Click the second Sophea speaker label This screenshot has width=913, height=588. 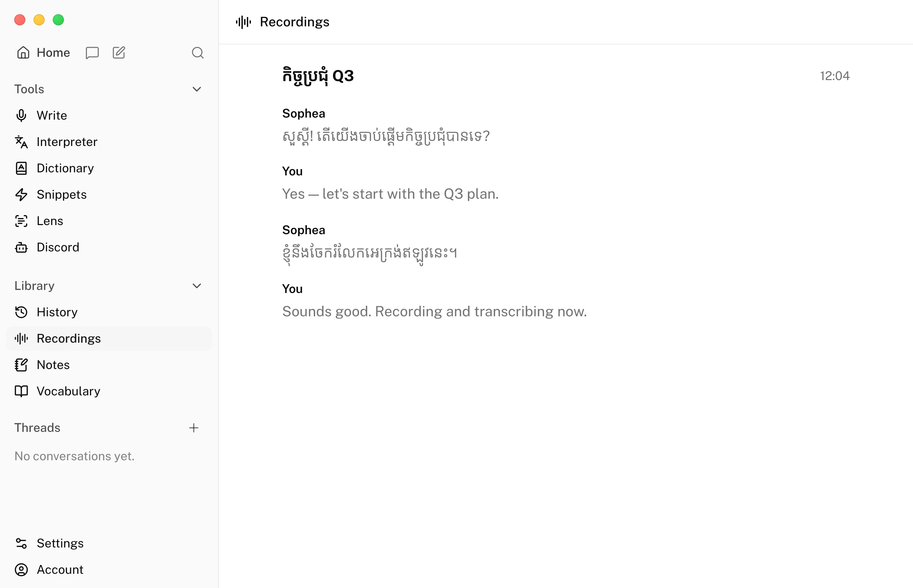coord(304,230)
